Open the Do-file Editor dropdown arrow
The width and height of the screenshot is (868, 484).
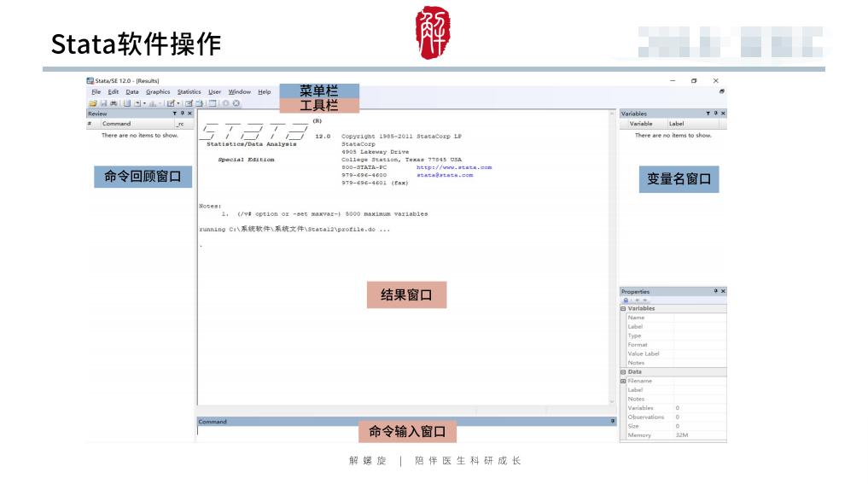point(178,103)
